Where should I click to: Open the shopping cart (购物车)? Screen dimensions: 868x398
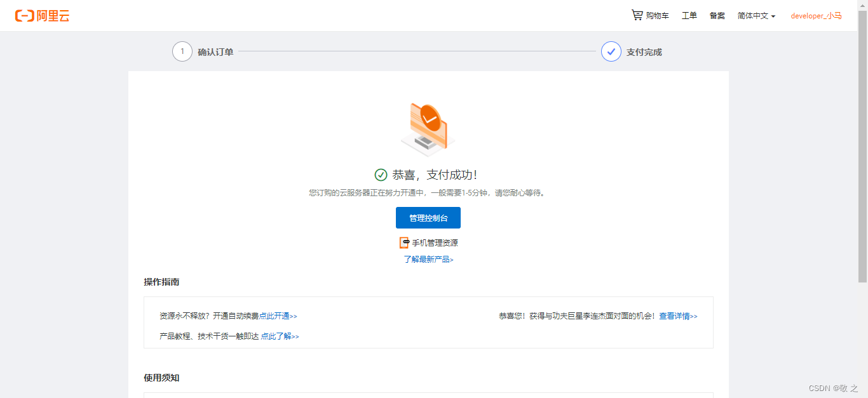click(x=651, y=15)
